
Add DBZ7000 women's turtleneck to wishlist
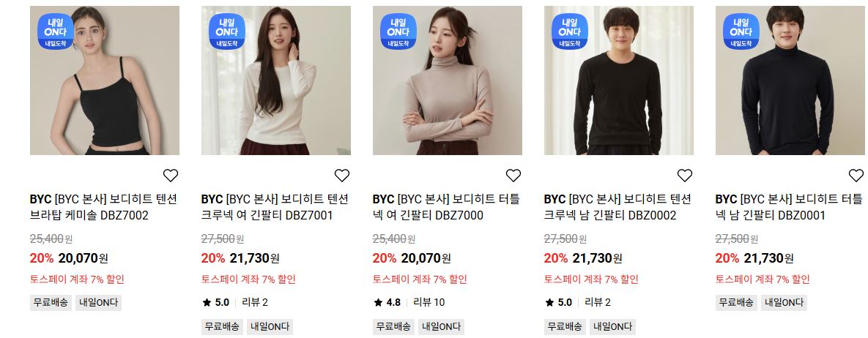point(513,176)
